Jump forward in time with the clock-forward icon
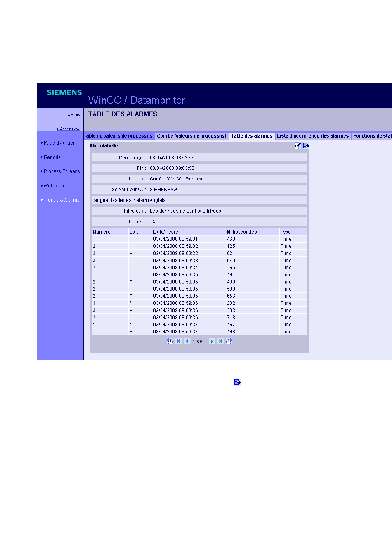Image resolution: width=392 pixels, height=555 pixels. tap(229, 342)
